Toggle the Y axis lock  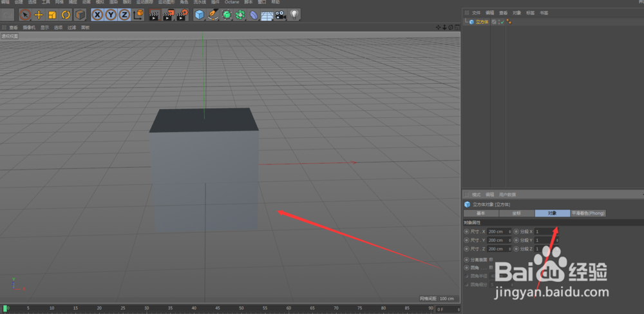(x=111, y=15)
